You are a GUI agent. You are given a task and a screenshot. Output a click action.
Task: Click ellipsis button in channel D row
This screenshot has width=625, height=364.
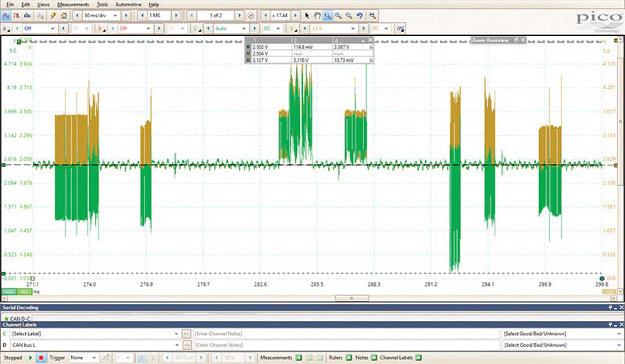click(x=186, y=345)
